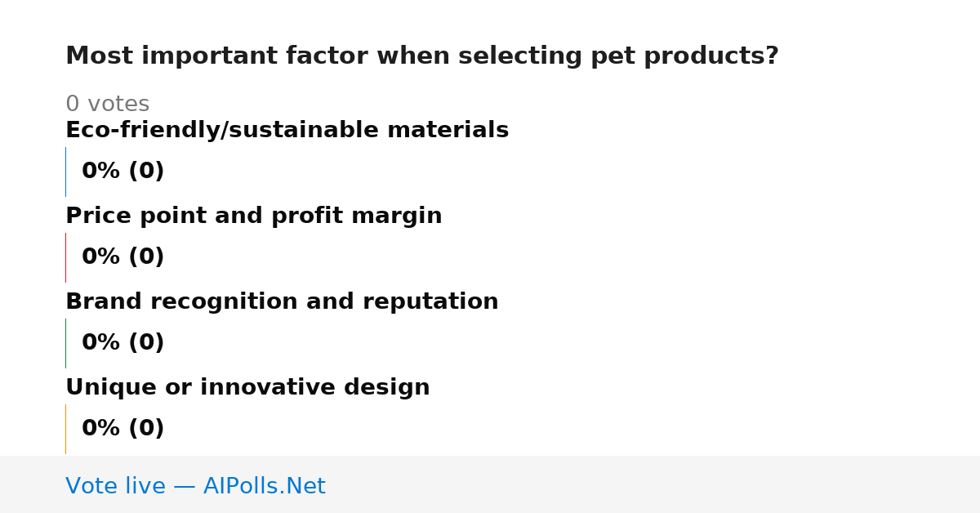Click the AIPolls.Net site name in the footer
Image resolution: width=980 pixels, height=513 pixels.
(x=264, y=487)
